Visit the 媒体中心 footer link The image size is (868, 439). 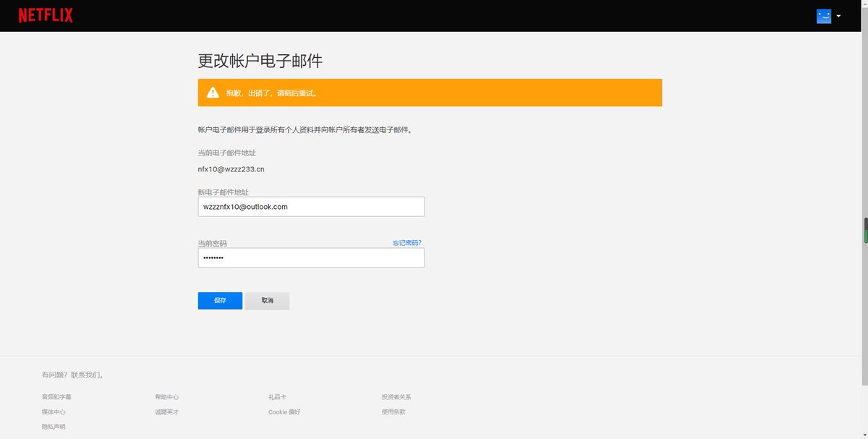coord(54,412)
